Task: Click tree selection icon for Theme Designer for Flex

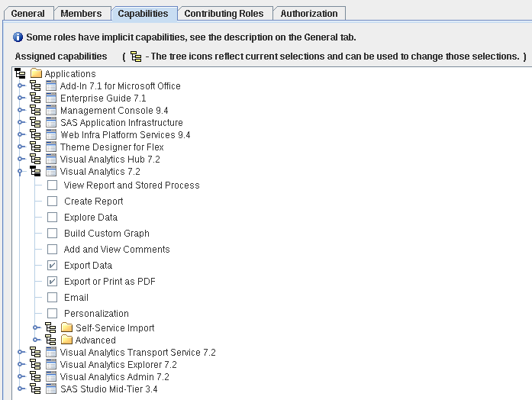Action: [x=35, y=147]
